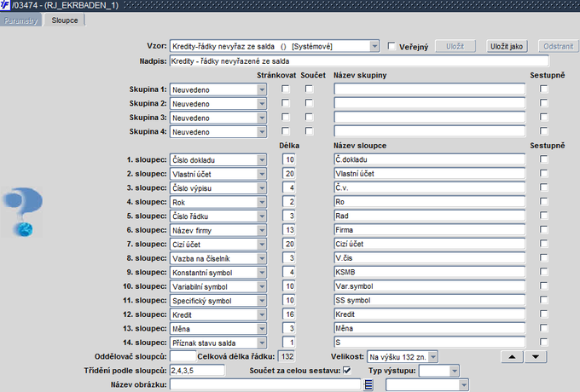Click the Délka field for 6. sloupec
Image resolution: width=580 pixels, height=392 pixels.
(x=288, y=230)
